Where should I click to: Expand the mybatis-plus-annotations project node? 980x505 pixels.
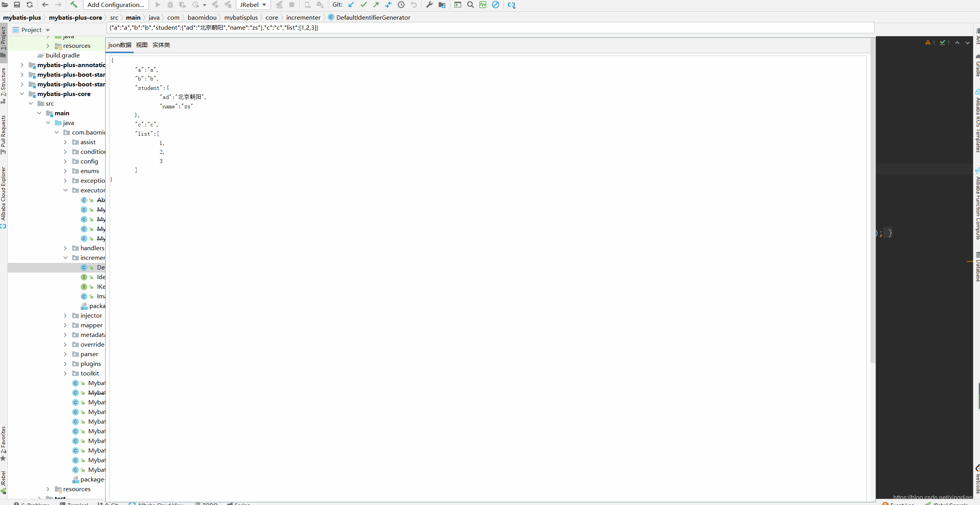click(x=22, y=64)
